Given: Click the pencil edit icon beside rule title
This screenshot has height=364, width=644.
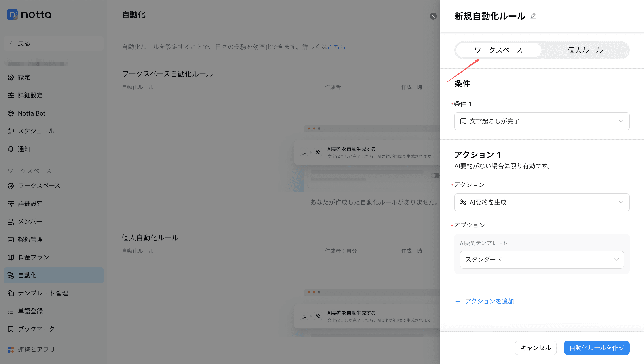Looking at the screenshot, I should [x=533, y=16].
